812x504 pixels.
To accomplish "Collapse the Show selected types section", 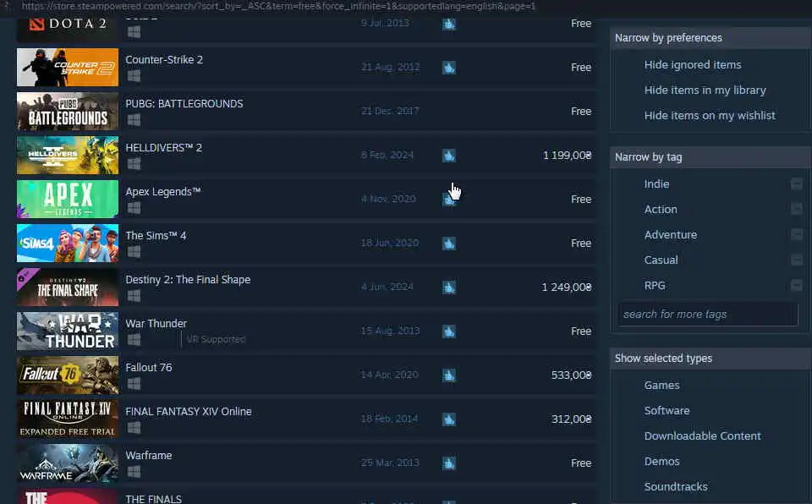I will coord(710,359).
